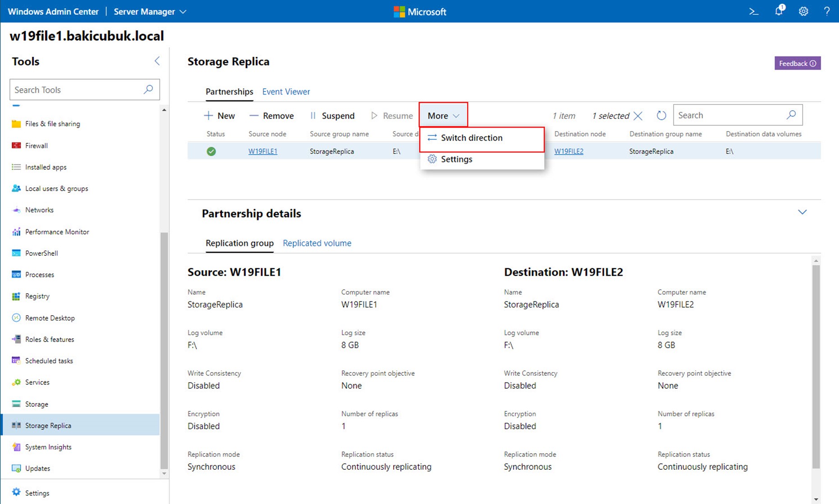Open the Feedback button
Screen dimensions: 839x504
point(797,63)
